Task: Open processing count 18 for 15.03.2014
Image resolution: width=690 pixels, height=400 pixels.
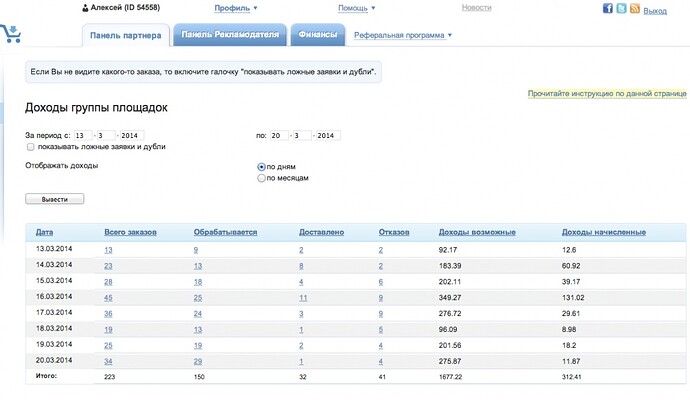Action: tap(198, 282)
